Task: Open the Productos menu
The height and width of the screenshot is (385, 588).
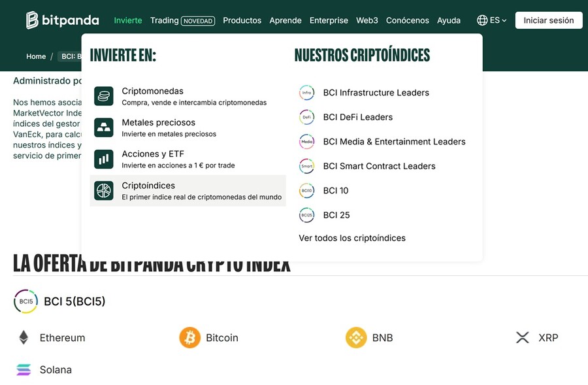Action: coord(242,20)
